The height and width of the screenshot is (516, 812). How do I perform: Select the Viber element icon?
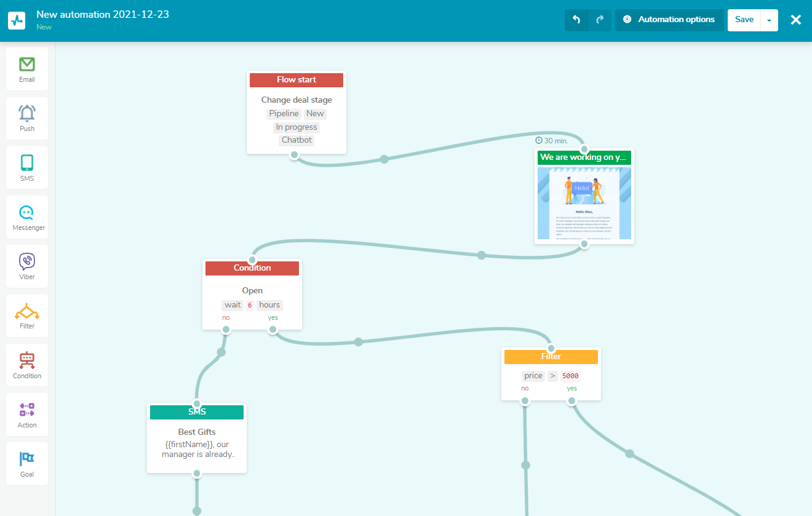[27, 266]
